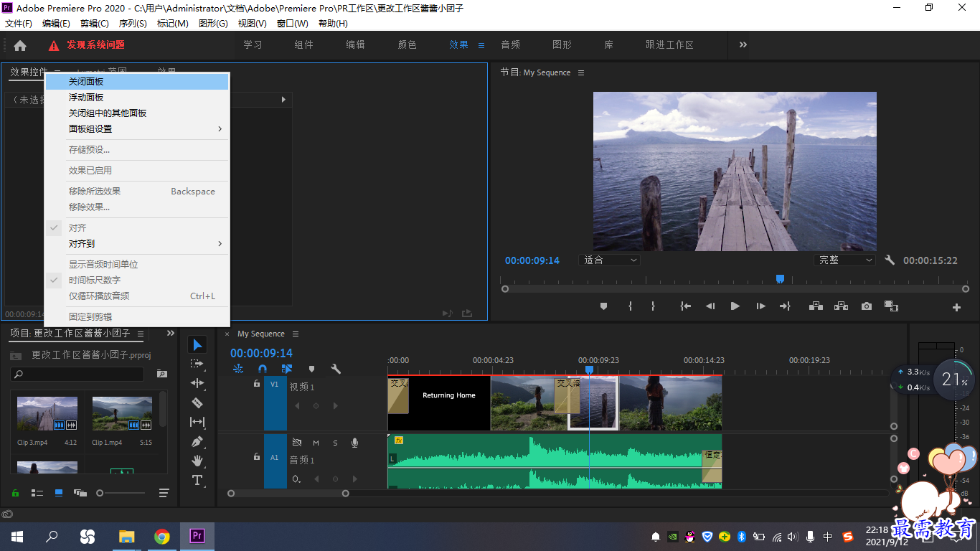Viewport: 980px width, 551px height.
Task: Step back one frame
Action: [710, 306]
